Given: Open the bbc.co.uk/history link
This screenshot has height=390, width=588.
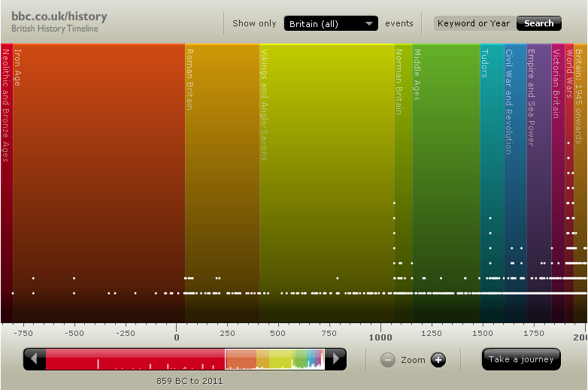Looking at the screenshot, I should [x=59, y=17].
